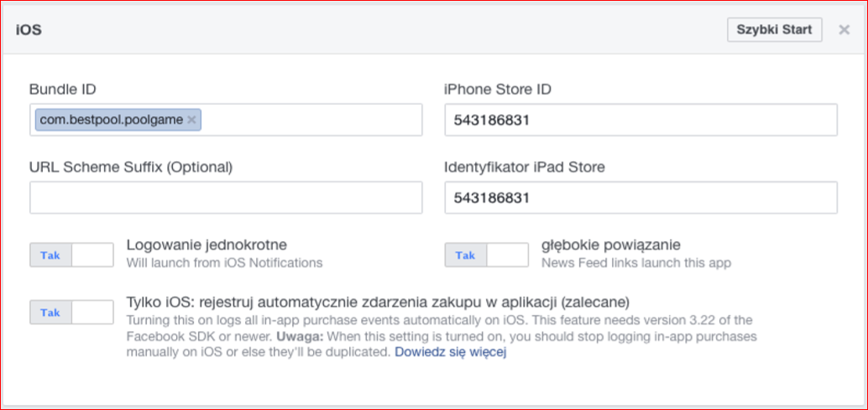Viewport: 868px width, 410px height.
Task: Click the Tylko iOS purchase events label
Action: [x=378, y=302]
